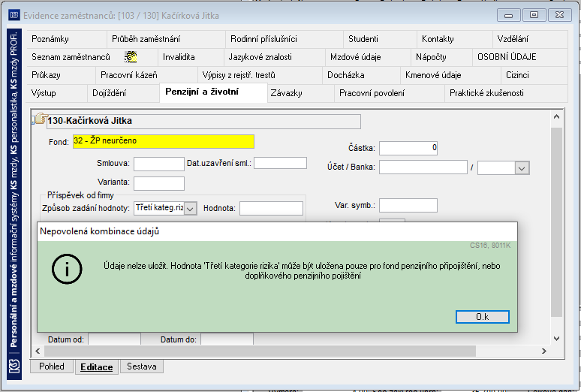Viewport: 581px width, 392px height.
Task: Go to the Závazky tab
Action: [x=286, y=93]
